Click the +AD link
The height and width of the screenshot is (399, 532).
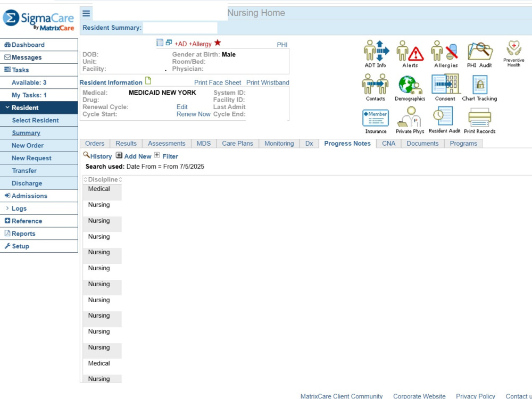click(x=180, y=44)
